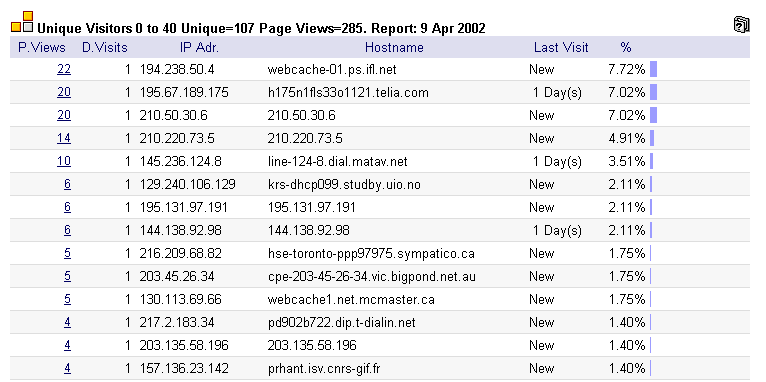Image resolution: width=766 pixels, height=382 pixels.
Task: Select hostname cpe-203-45-26-34.vic.bigpond.net.au
Action: pos(372,276)
